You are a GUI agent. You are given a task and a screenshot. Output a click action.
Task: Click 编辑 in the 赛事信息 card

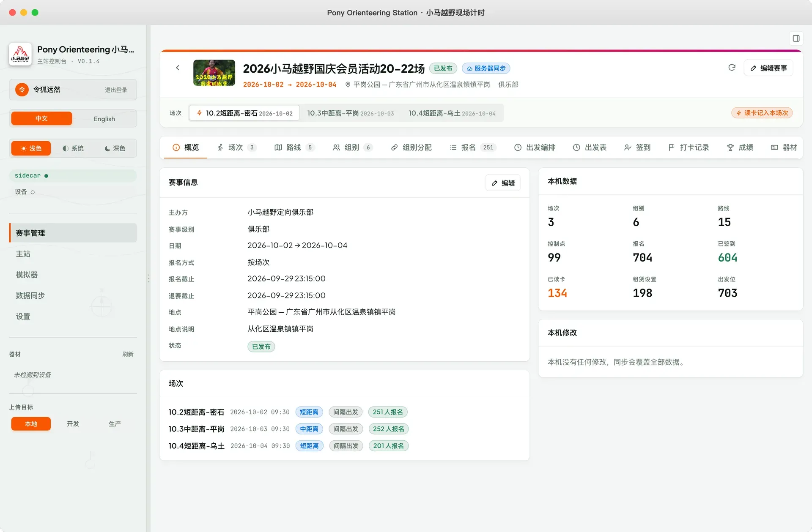[x=503, y=183]
